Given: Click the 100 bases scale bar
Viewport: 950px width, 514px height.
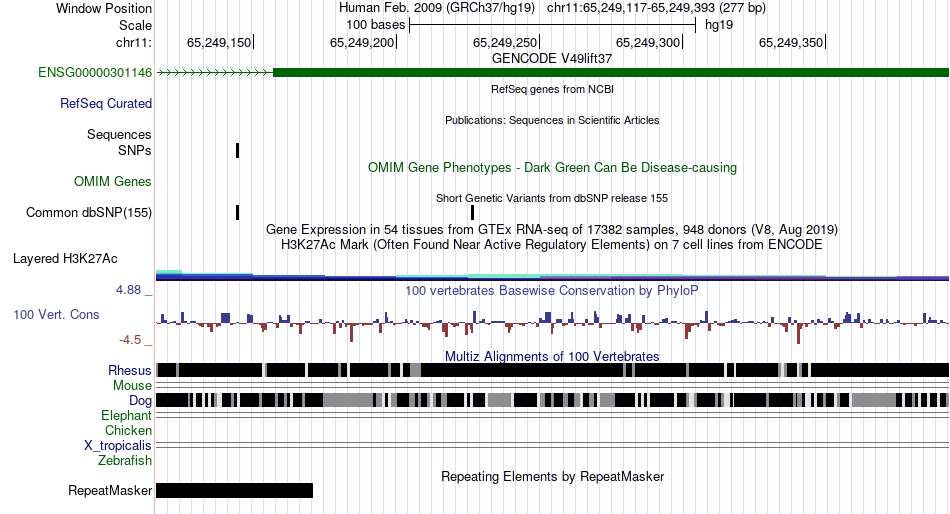Looking at the screenshot, I should coord(553,25).
